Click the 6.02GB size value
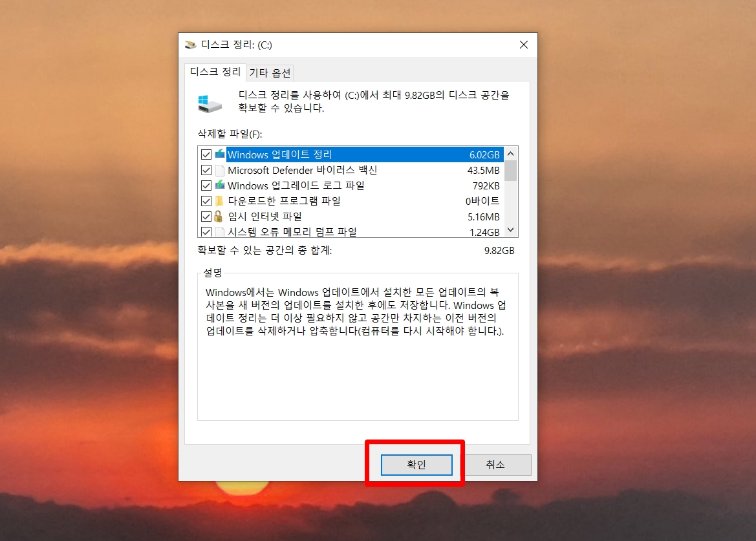This screenshot has width=756, height=541. point(484,154)
